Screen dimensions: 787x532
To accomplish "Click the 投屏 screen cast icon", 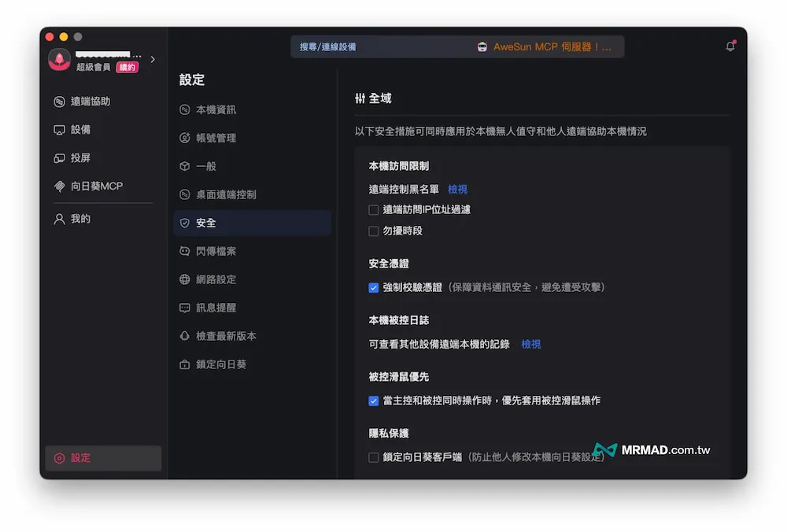I will pos(59,158).
